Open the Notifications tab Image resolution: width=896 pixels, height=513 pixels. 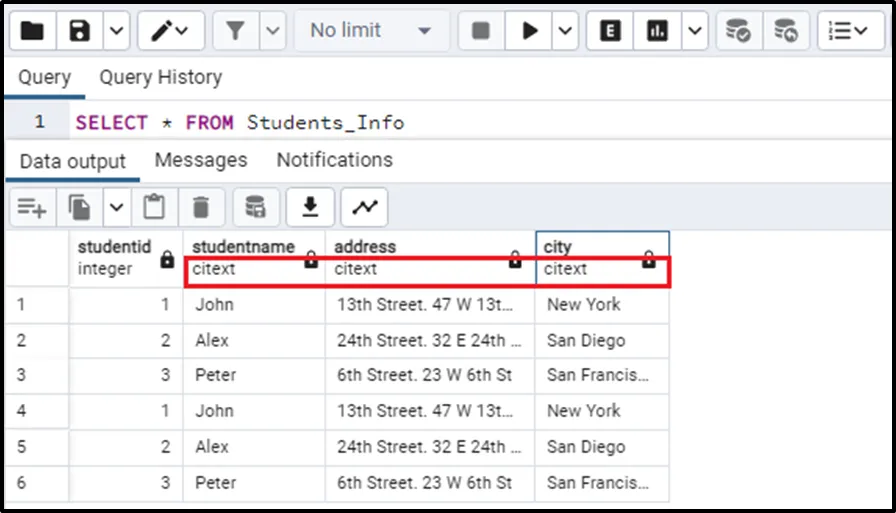pyautogui.click(x=334, y=160)
